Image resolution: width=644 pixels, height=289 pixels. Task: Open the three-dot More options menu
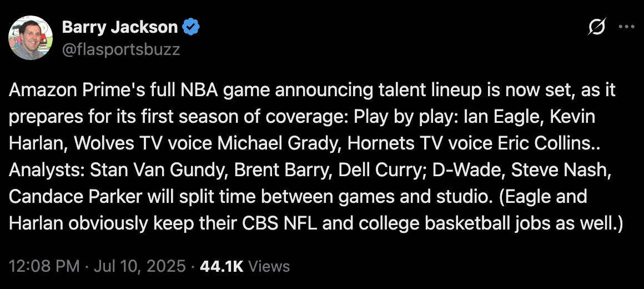coord(626,27)
